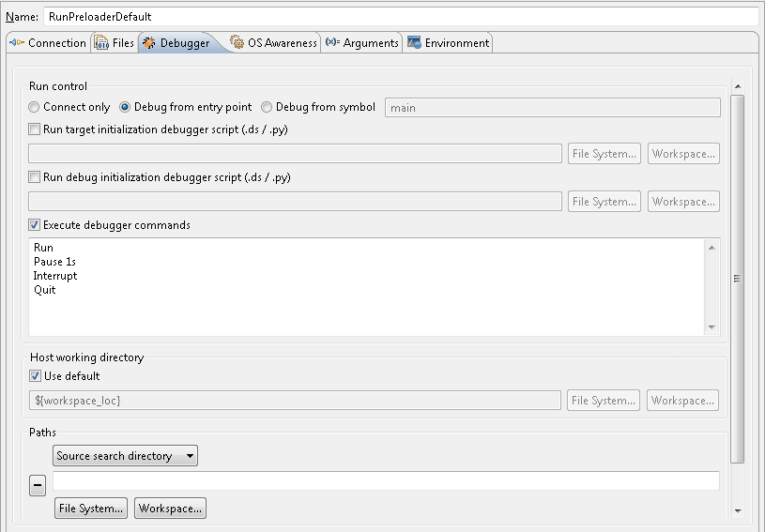The height and width of the screenshot is (532, 765).
Task: Click File System button for host working directory
Action: point(603,401)
